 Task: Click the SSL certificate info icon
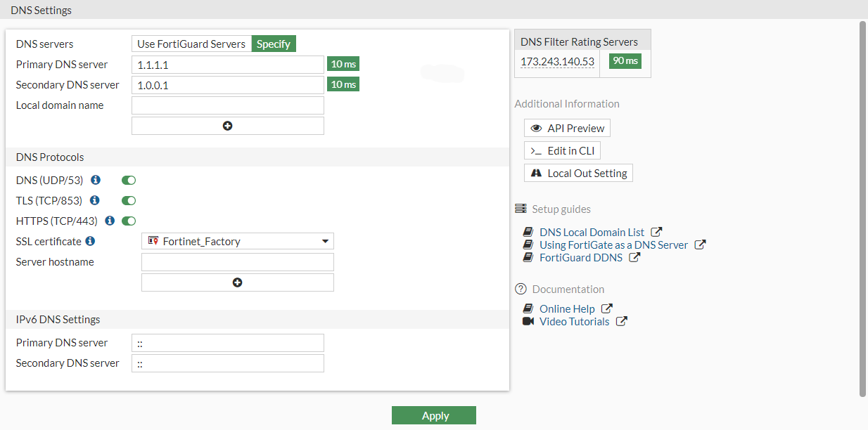(x=90, y=241)
